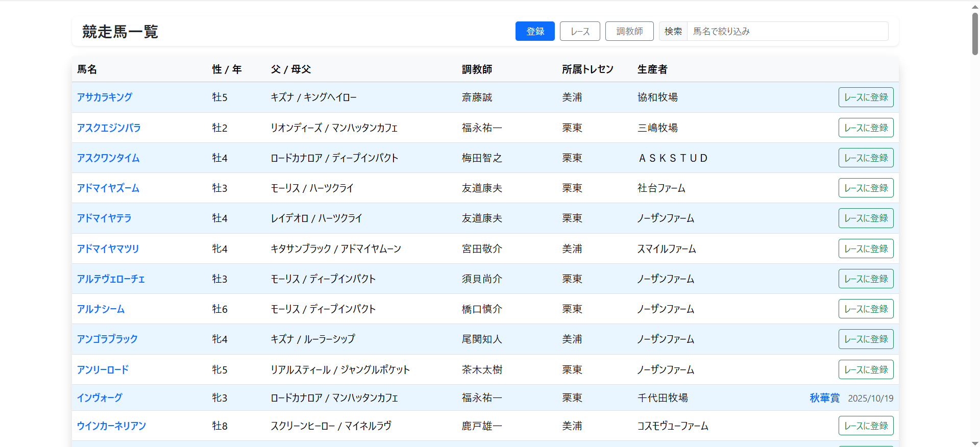This screenshot has height=447, width=980.
Task: Click the blue 登録 button
Action: (534, 31)
